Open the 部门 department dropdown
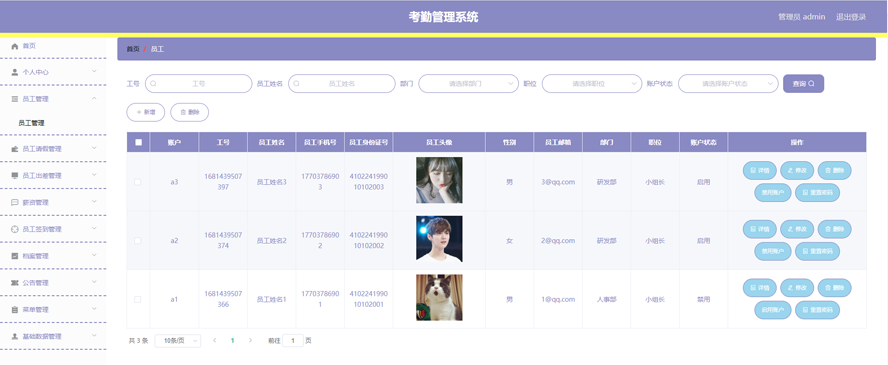This screenshot has width=888, height=365. [x=468, y=84]
